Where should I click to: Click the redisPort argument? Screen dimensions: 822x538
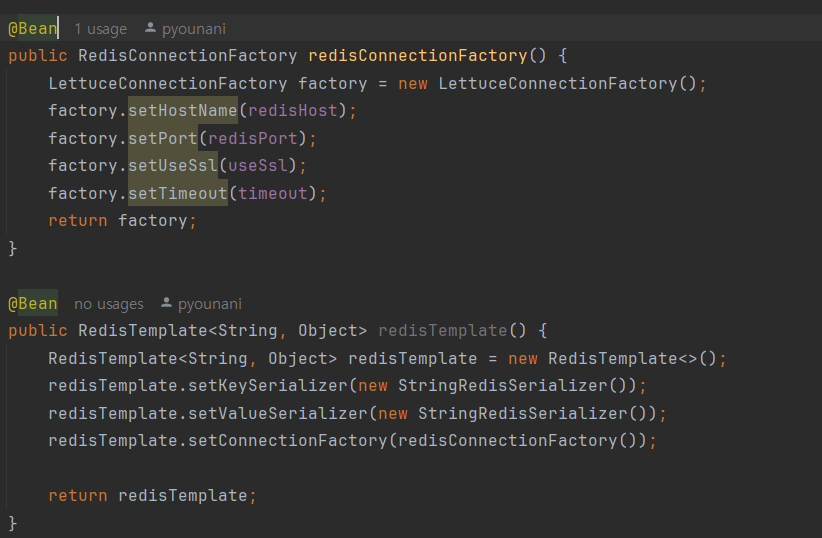[x=253, y=138]
